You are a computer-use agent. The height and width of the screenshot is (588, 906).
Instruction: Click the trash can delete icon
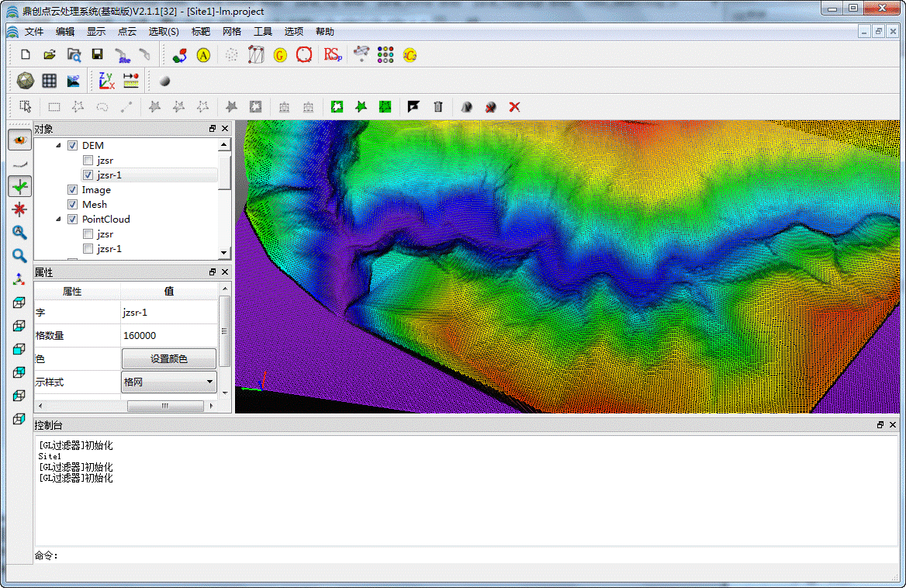[x=438, y=107]
